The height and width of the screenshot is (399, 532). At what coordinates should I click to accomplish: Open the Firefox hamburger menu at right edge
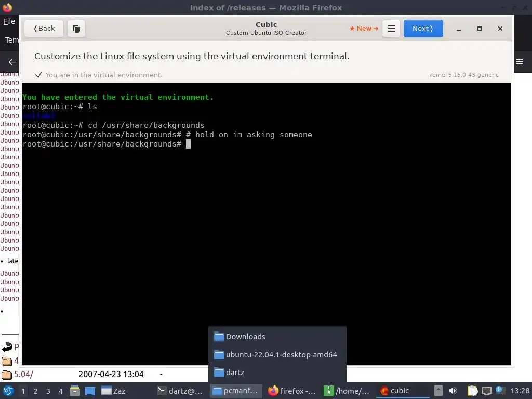(520, 62)
